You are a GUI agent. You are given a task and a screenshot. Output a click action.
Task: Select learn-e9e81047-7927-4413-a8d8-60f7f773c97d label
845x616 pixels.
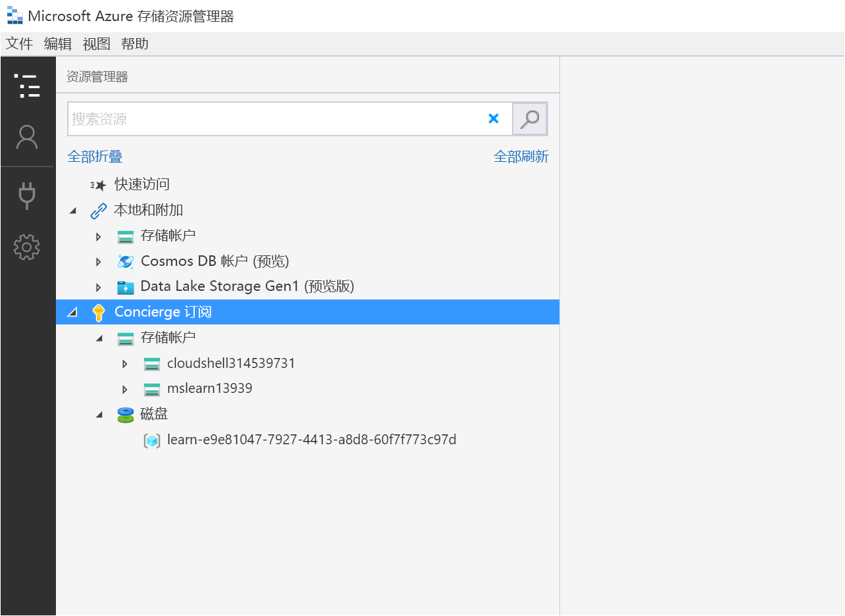312,440
